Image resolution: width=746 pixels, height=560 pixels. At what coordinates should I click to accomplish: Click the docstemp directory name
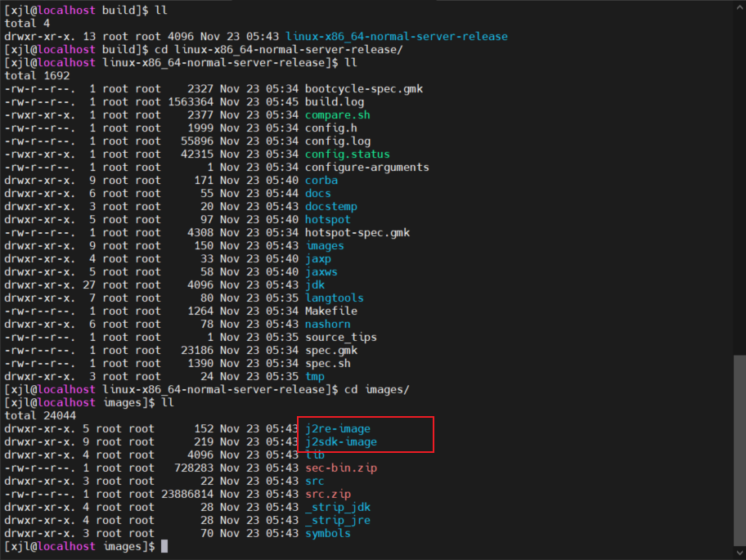(x=331, y=207)
